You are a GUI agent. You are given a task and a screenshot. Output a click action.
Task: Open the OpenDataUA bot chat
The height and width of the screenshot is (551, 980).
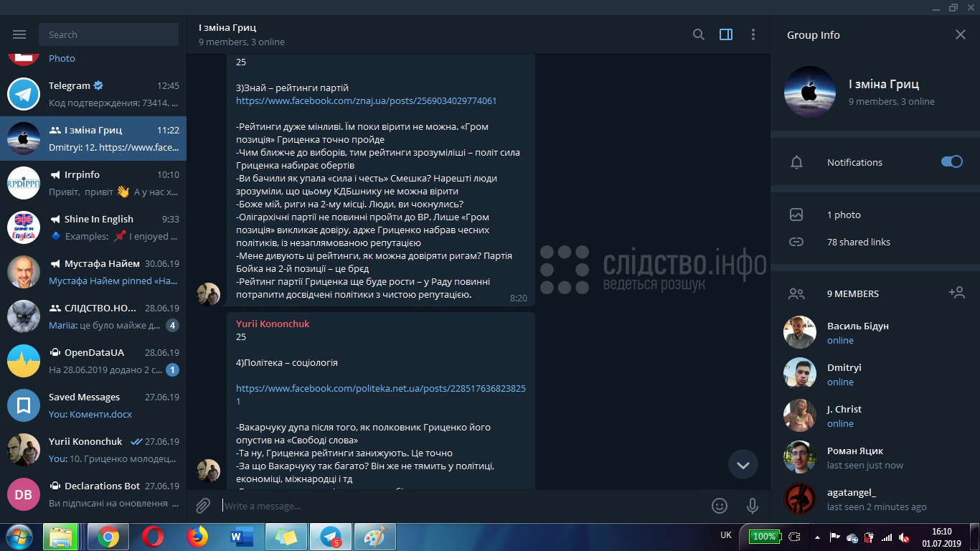pos(93,361)
